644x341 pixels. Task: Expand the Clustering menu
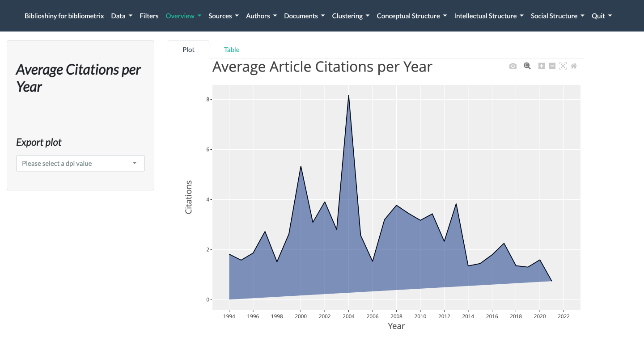(x=351, y=16)
